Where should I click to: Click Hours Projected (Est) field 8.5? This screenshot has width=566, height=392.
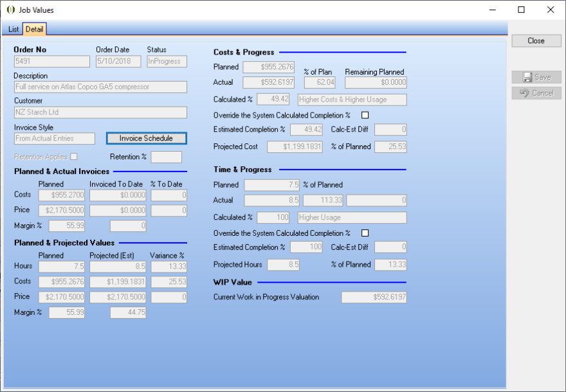coord(118,267)
